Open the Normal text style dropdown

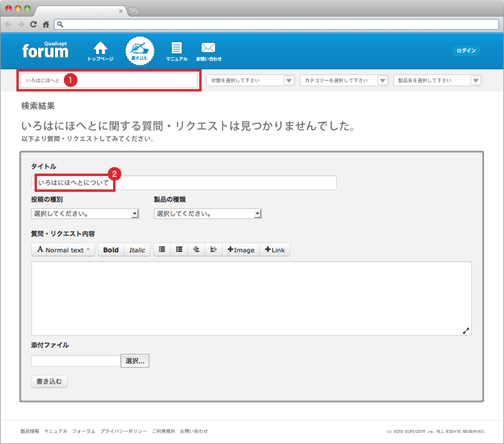63,250
